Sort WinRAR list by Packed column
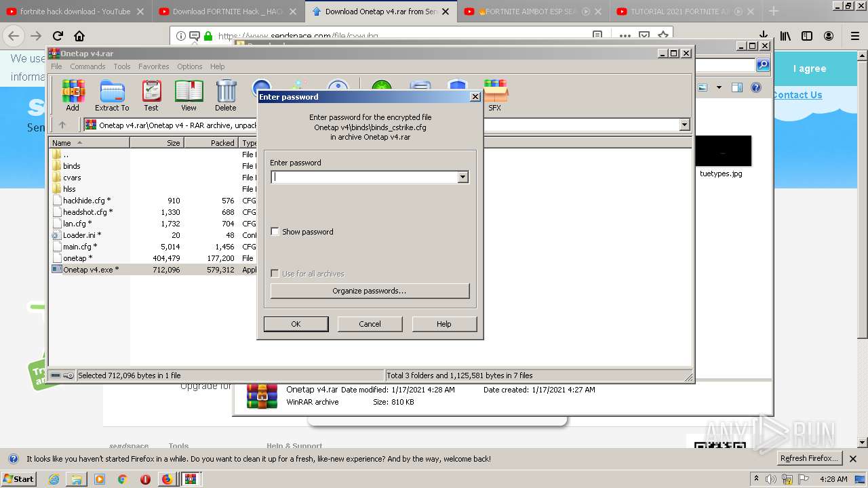Viewport: 868px width, 488px height. pyautogui.click(x=212, y=143)
